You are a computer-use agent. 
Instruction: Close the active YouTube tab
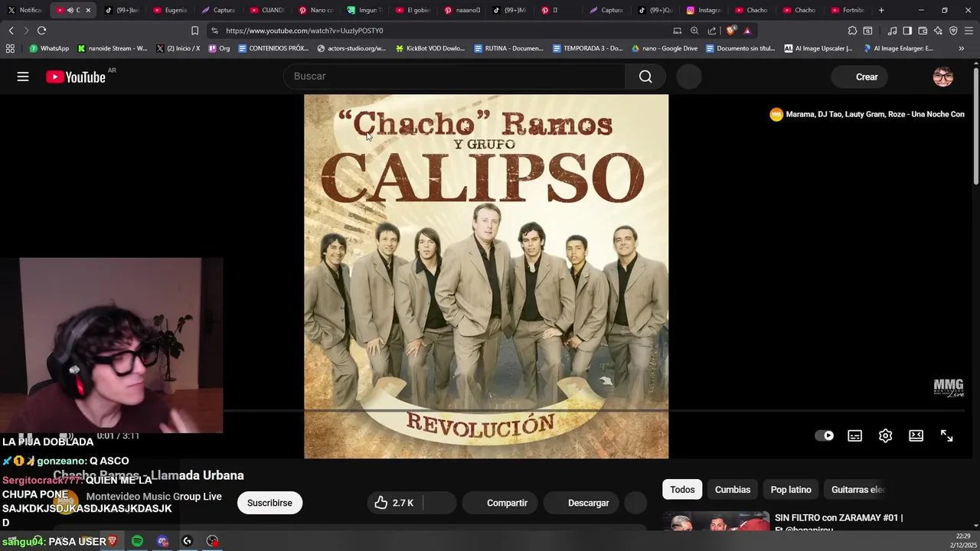point(88,10)
